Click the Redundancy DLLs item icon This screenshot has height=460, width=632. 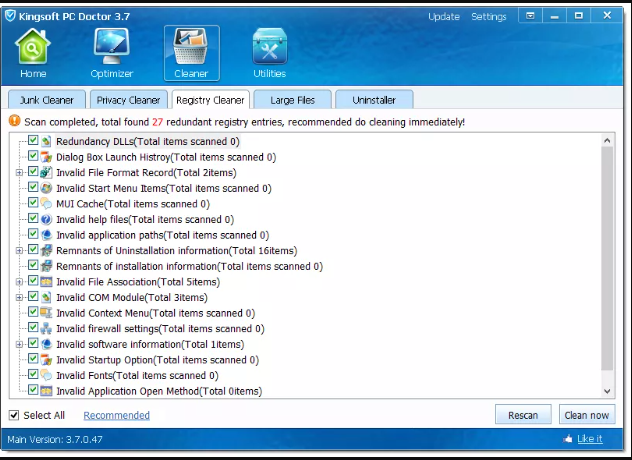tap(46, 141)
